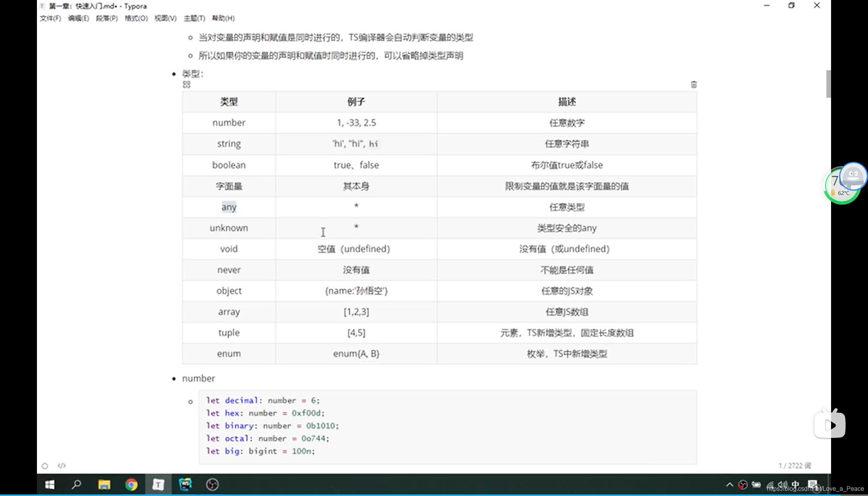Open File Explorer from taskbar

pyautogui.click(x=104, y=484)
